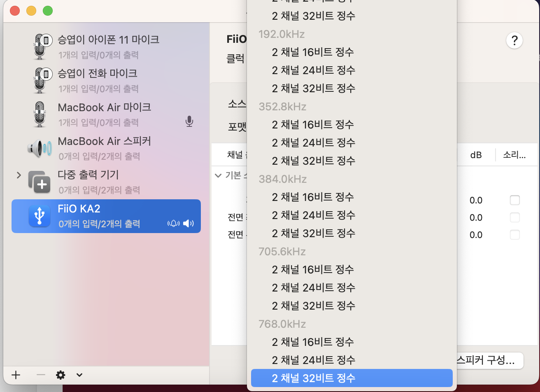
Task: Collapse the 기본 stream disclosure chevron
Action: point(218,175)
